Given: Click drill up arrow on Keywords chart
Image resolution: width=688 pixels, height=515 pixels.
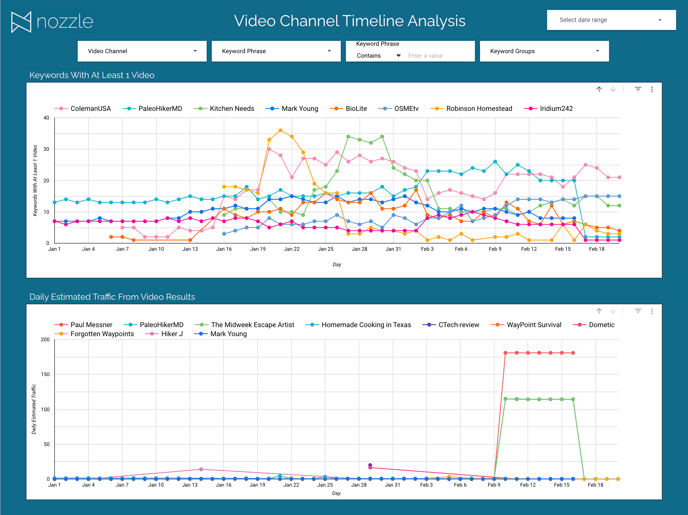Looking at the screenshot, I should 599,89.
